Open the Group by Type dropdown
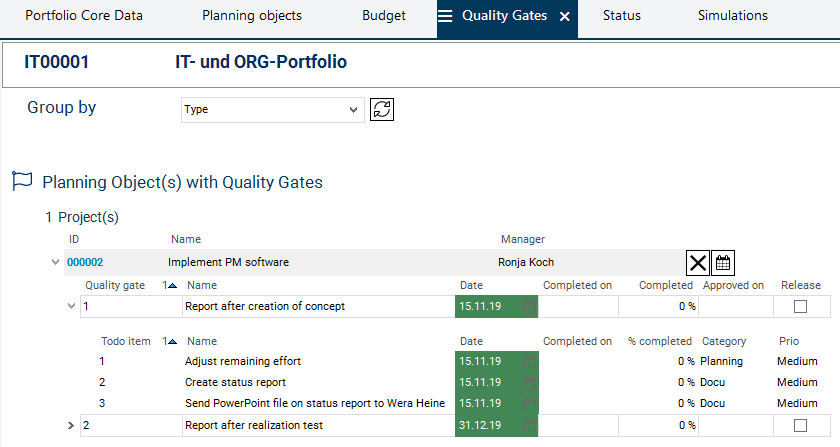 coord(272,109)
